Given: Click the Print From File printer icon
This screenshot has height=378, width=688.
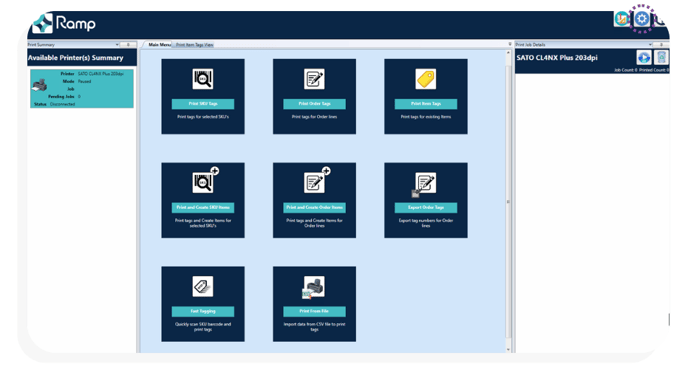Looking at the screenshot, I should point(313,288).
